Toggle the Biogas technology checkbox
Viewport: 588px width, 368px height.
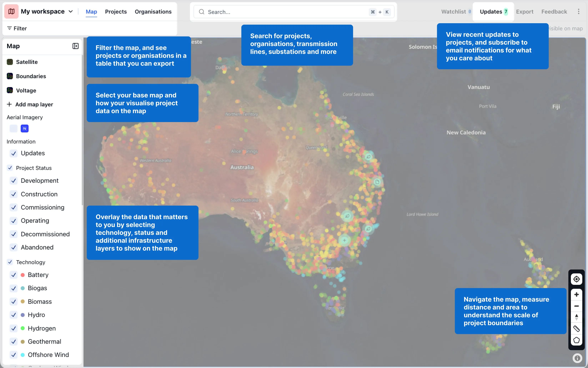coord(14,288)
